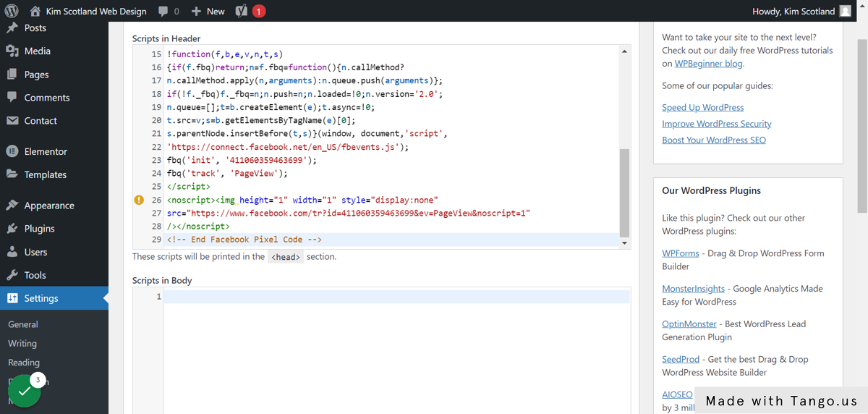Click the green checkmark circle badge
This screenshot has width=868, height=414.
[x=25, y=391]
